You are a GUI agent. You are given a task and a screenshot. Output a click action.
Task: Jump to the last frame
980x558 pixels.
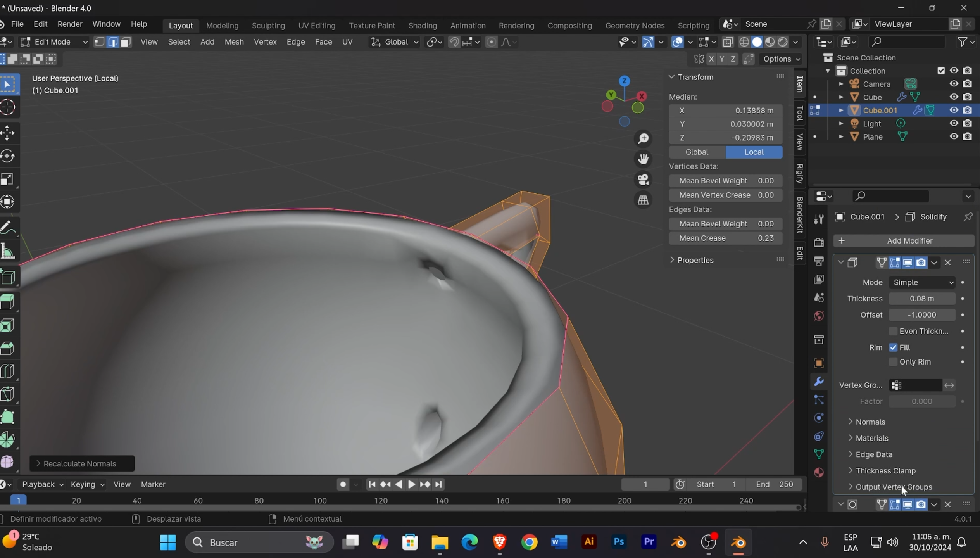[x=438, y=484]
